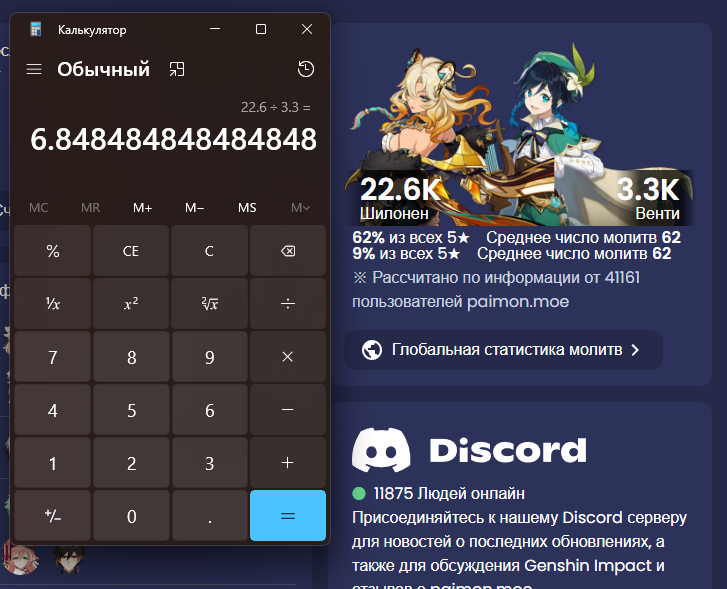727x589 pixels.
Task: Click the M+ memory add button
Action: point(142,208)
